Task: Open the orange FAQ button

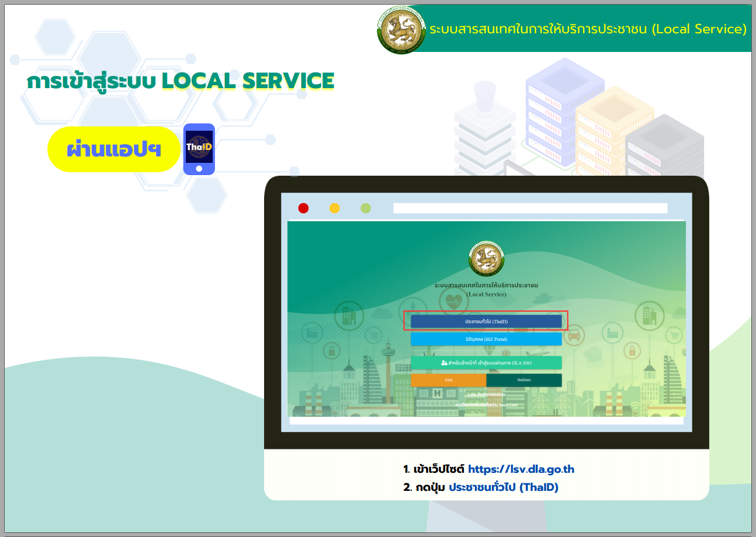Action: point(449,380)
